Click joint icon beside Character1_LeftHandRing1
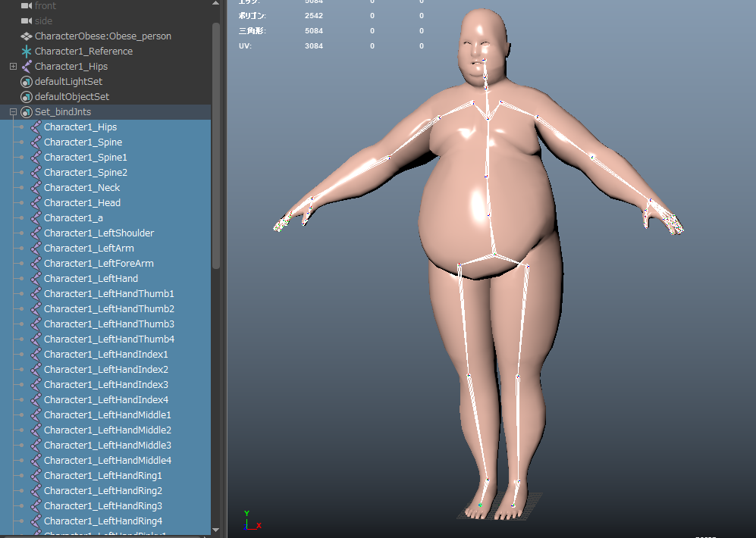 point(36,476)
